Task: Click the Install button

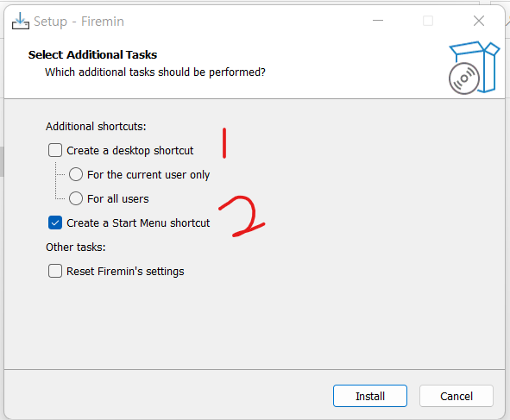Action: point(370,396)
